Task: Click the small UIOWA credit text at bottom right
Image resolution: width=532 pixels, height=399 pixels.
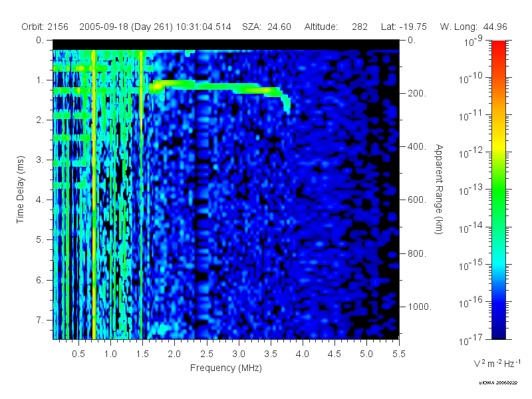Action: point(498,383)
